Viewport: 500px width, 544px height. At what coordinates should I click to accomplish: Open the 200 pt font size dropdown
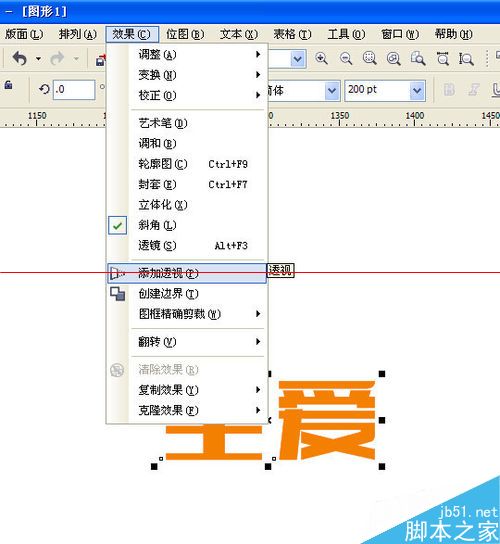[417, 91]
